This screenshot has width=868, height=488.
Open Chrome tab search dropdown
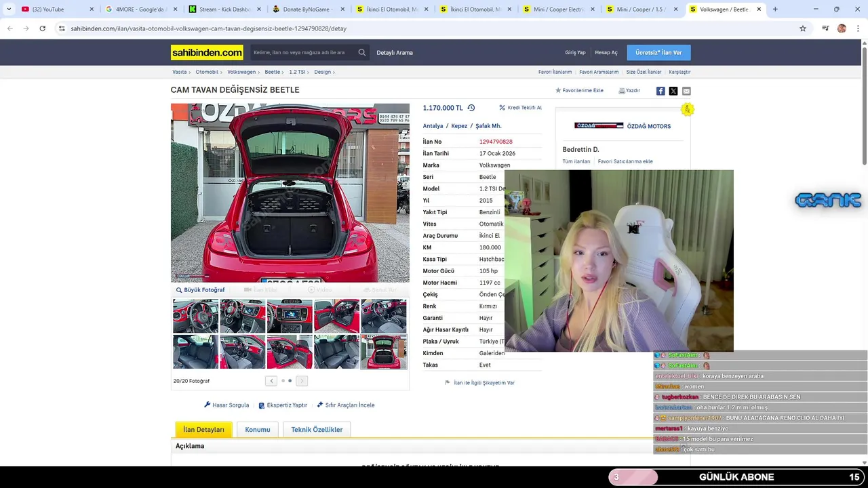tap(8, 9)
